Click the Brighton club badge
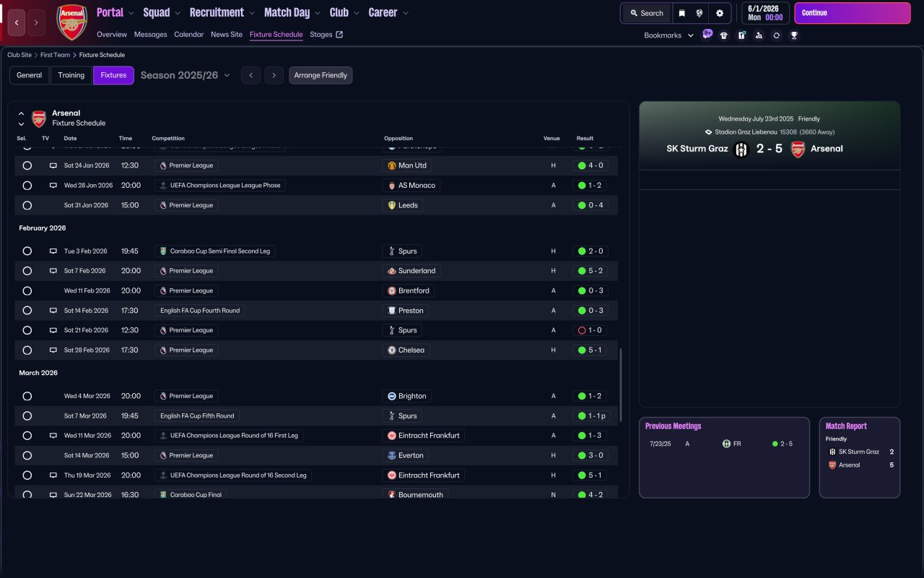 point(392,396)
